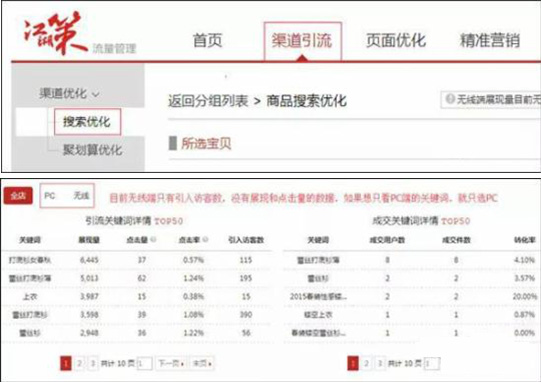Toggle the PC filter option
Image resolution: width=541 pixels, height=382 pixels.
[50, 196]
